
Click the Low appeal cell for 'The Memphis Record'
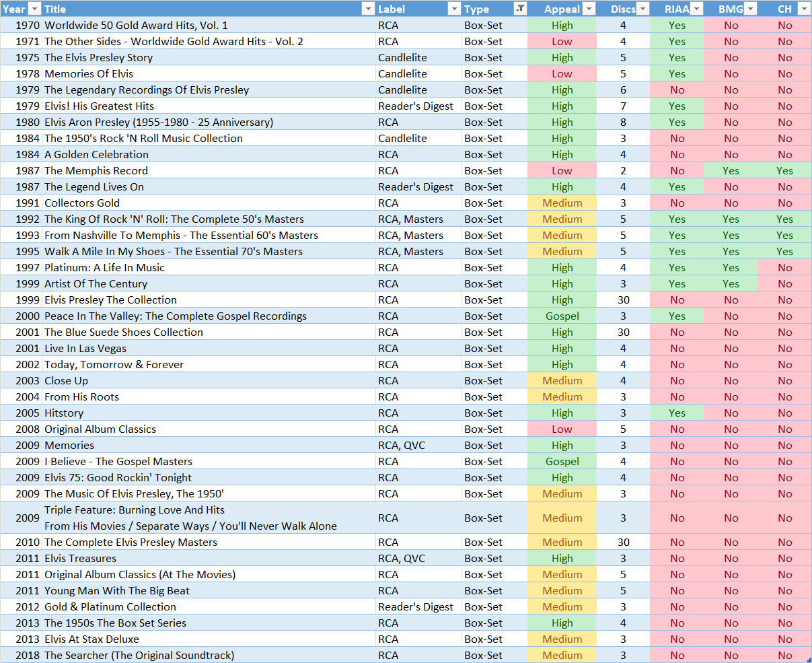[x=562, y=170]
